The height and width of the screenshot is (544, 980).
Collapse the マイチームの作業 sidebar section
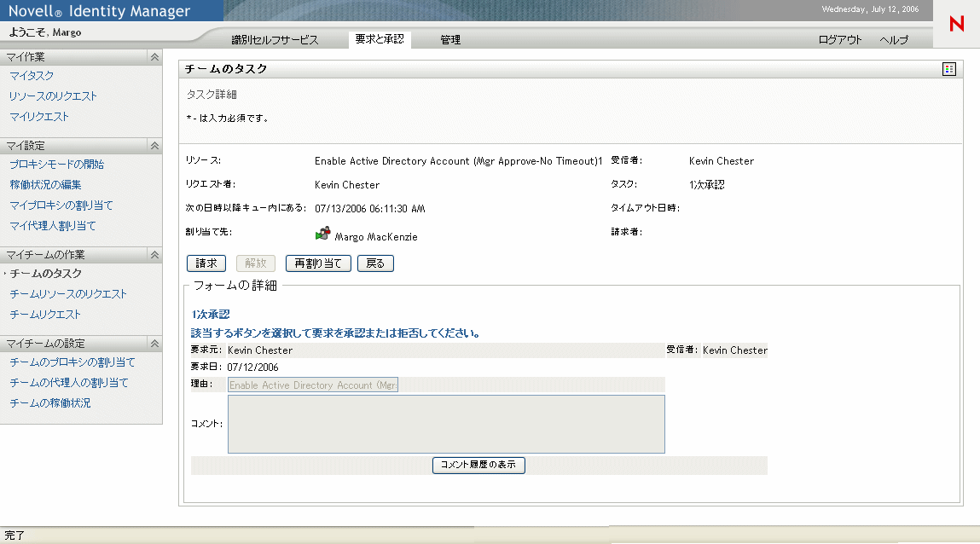(154, 255)
